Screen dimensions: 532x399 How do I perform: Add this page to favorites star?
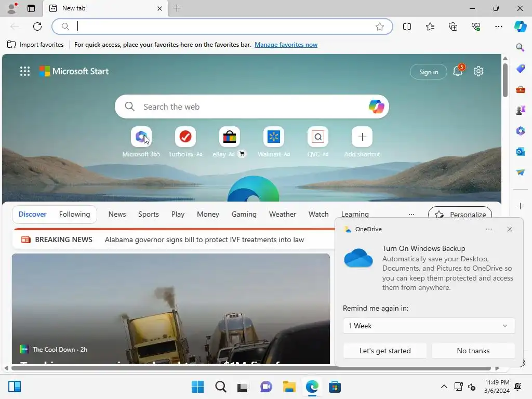(380, 26)
